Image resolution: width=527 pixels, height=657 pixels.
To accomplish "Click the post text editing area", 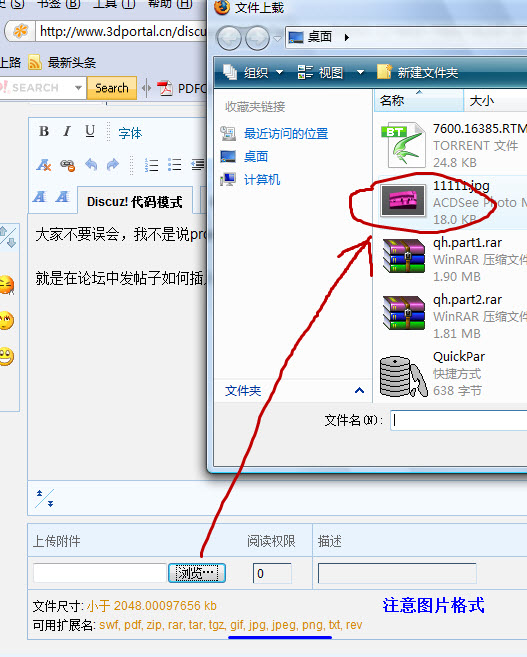I will [118, 347].
